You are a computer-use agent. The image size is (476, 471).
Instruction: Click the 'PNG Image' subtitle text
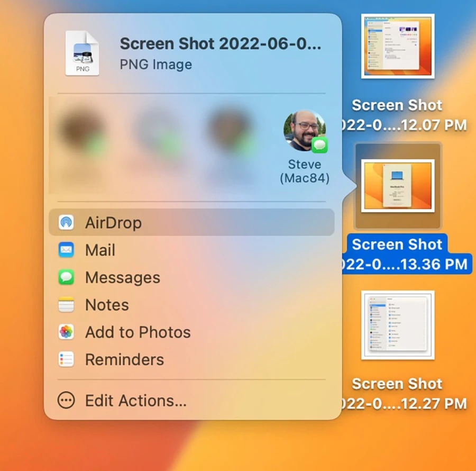pos(155,65)
